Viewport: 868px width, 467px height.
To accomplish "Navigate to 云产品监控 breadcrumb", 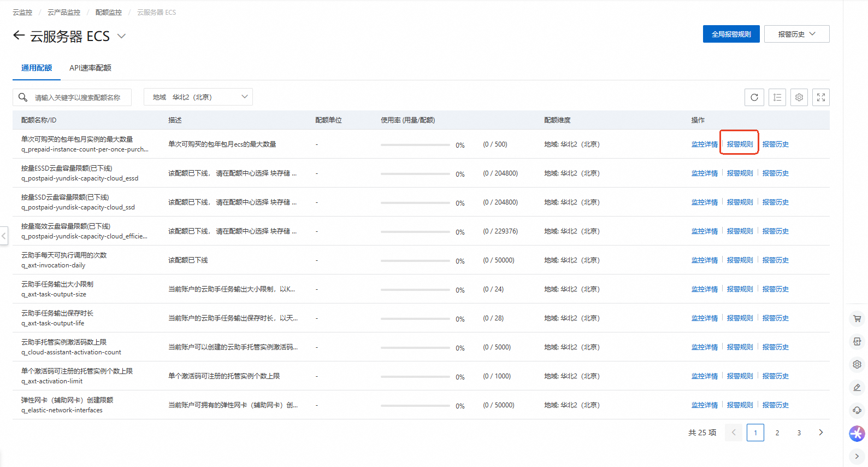I will click(x=64, y=12).
